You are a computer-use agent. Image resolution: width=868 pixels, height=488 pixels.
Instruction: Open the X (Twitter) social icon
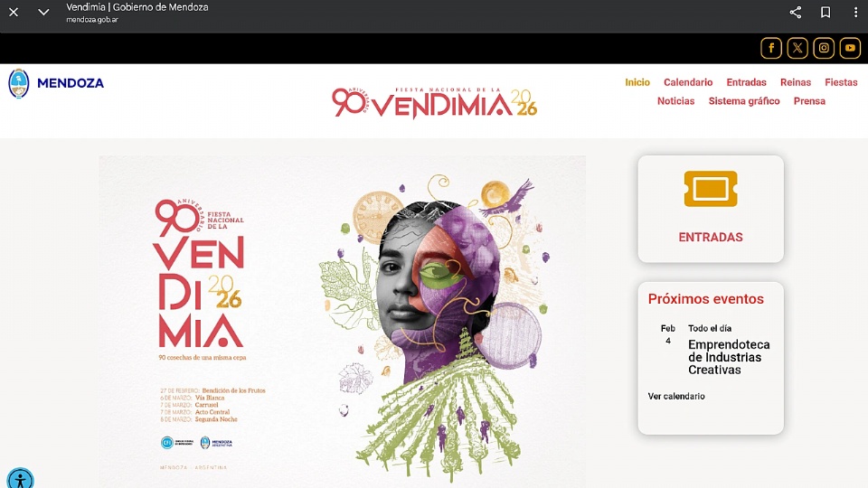797,48
